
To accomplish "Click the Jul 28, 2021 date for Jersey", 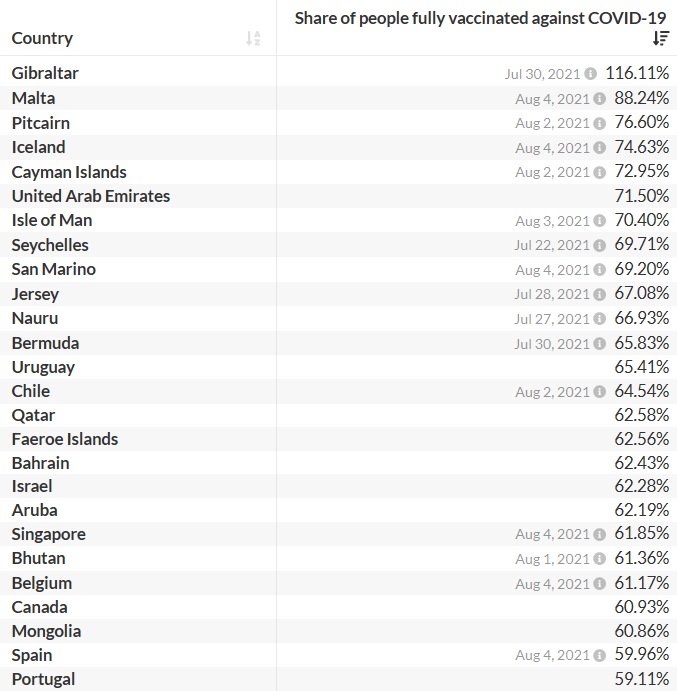I will point(552,294).
